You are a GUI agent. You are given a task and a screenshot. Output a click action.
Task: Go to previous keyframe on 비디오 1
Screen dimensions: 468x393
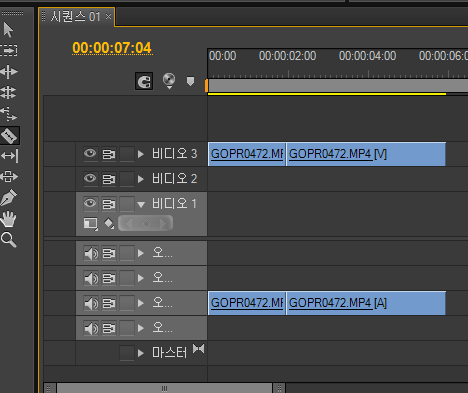(129, 223)
